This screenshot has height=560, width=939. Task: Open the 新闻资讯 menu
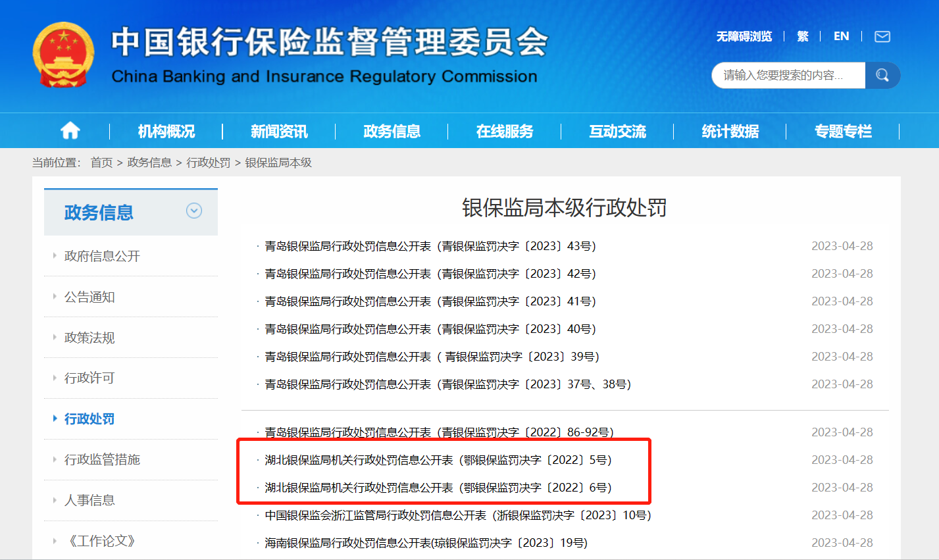click(279, 131)
